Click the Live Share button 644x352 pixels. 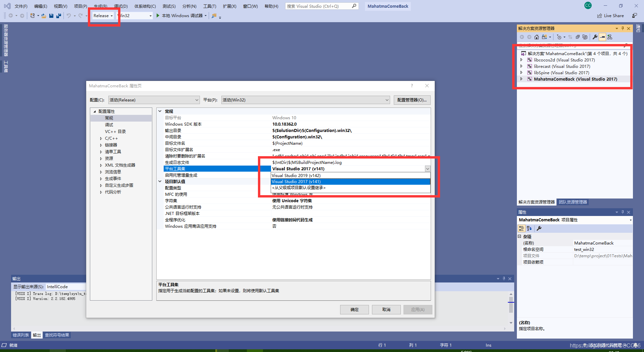(610, 15)
